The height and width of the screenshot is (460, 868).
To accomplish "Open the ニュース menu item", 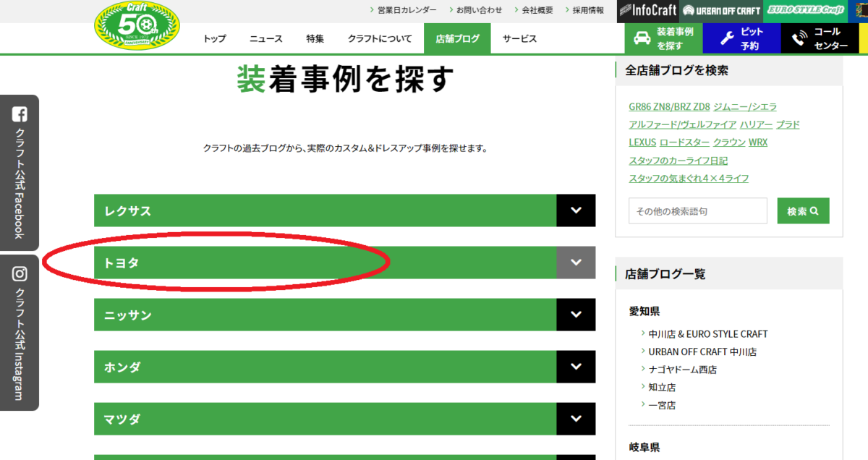I will pos(266,39).
